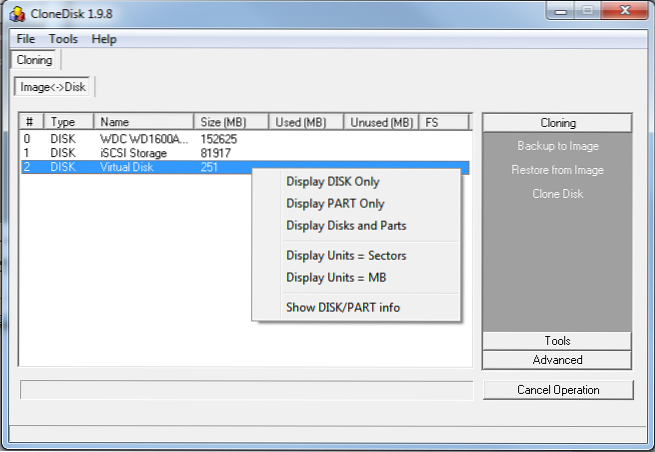Open the Help menu
The image size is (655, 452).
[x=104, y=39]
